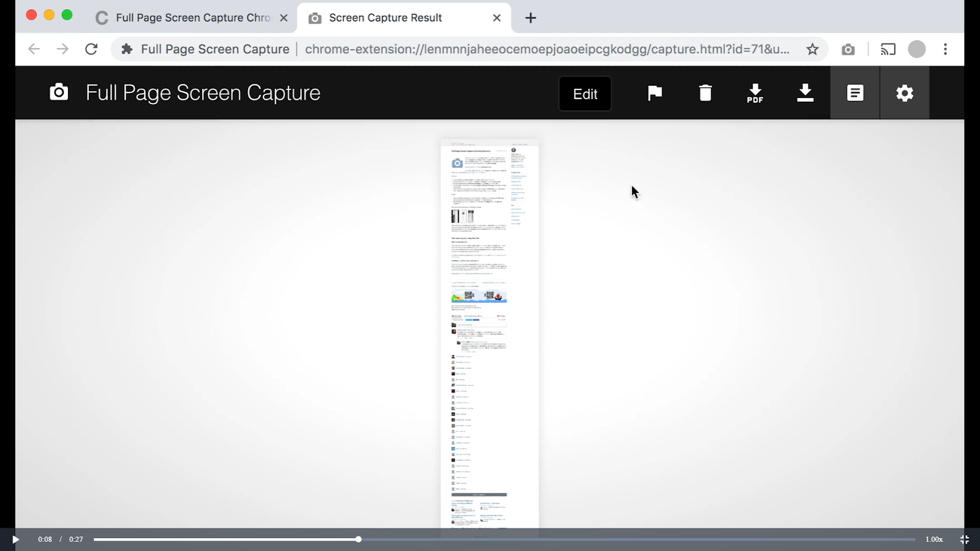This screenshot has width=980, height=551.
Task: Open a new browser tab
Action: click(530, 18)
